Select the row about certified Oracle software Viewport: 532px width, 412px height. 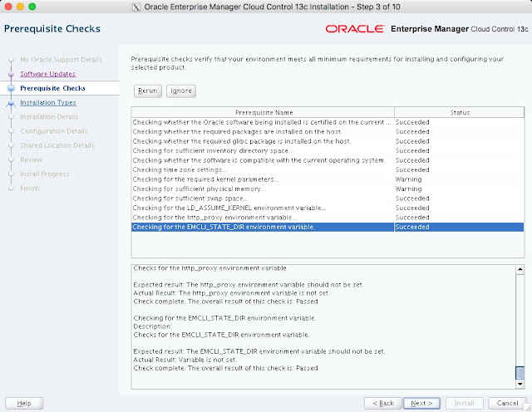(328, 122)
